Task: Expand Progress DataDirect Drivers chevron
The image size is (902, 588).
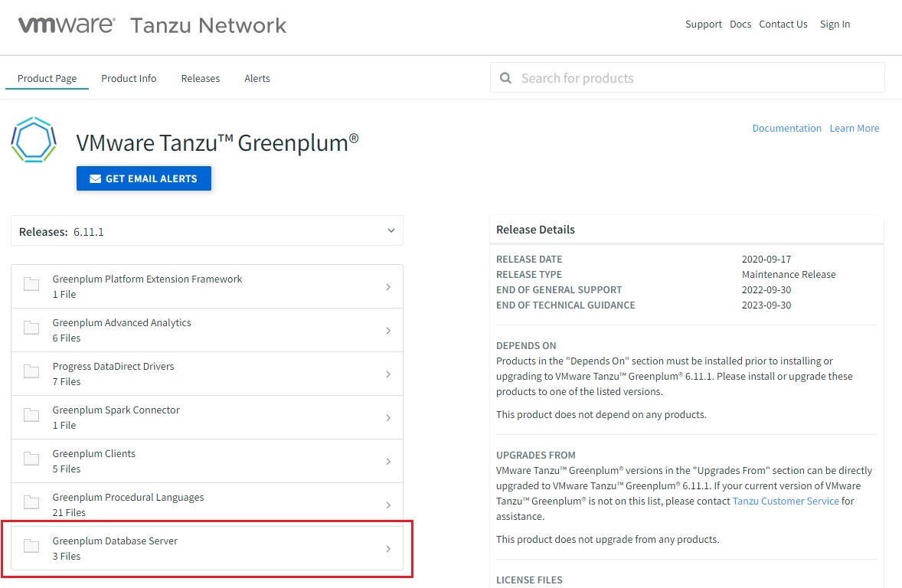Action: coord(388,374)
